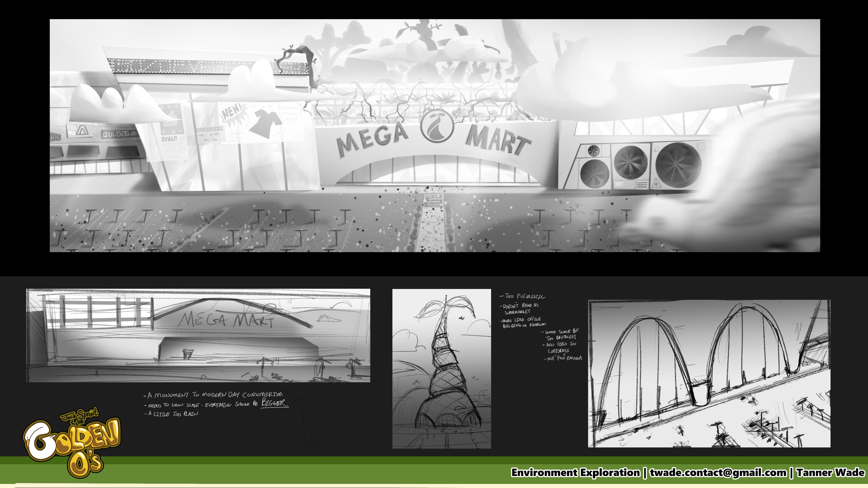This screenshot has height=488, width=868.
Task: Click the 3D 'MEGA' lettering in the painting
Action: point(372,139)
